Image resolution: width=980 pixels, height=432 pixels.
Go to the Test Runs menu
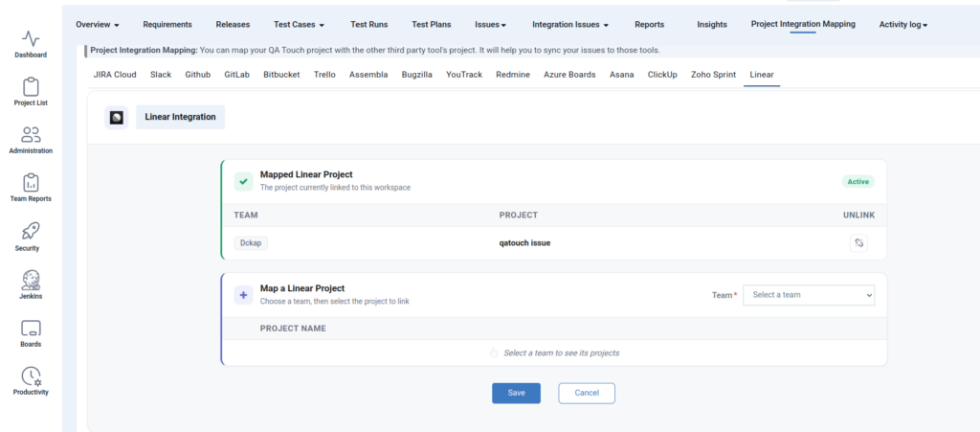point(368,24)
